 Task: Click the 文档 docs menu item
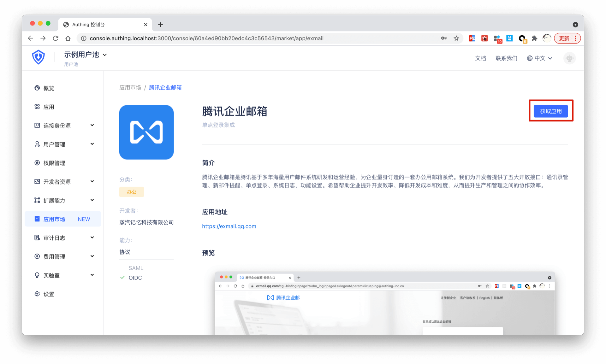point(480,58)
